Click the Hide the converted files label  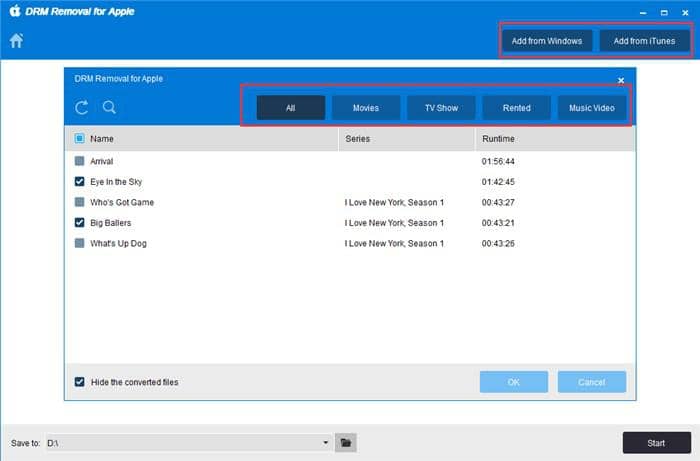tap(134, 382)
